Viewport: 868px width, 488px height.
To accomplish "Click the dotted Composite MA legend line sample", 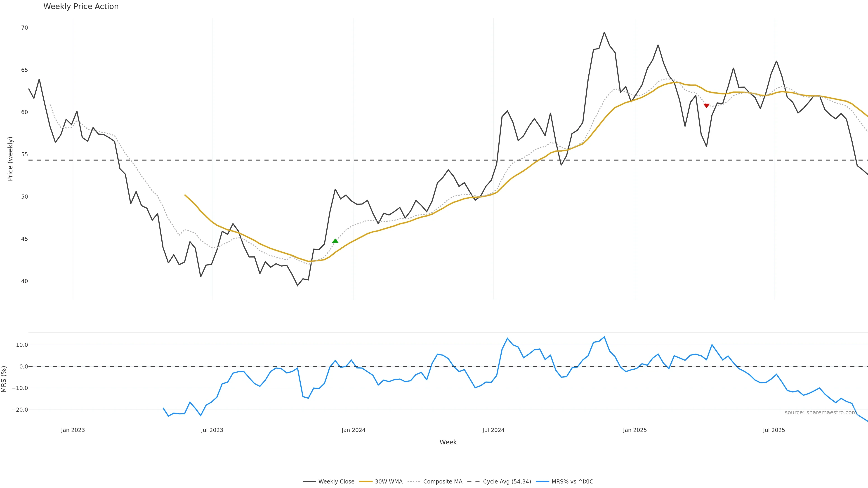I will click(414, 482).
